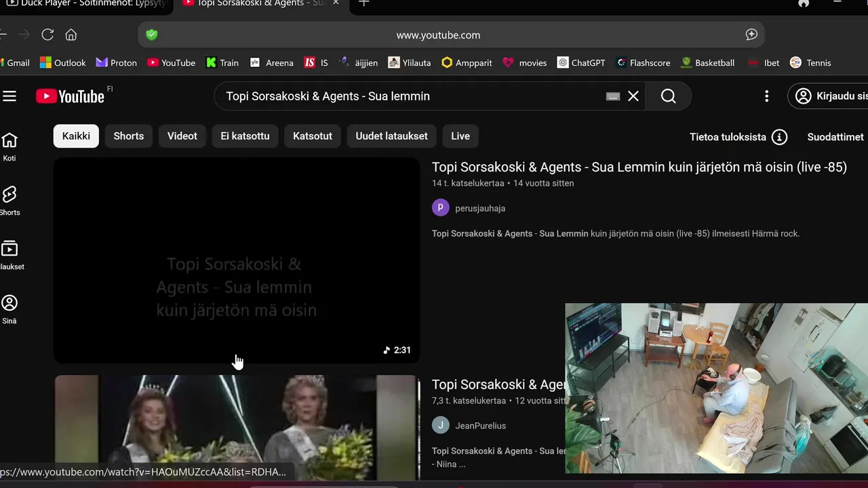
Task: Select the Shorts filter chip
Action: [129, 136]
